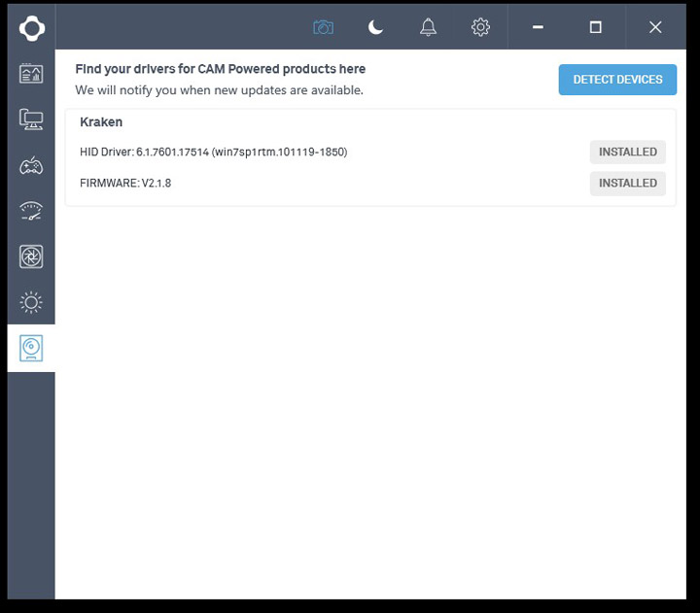Screen dimensions: 700x613
Task: Click 'We will notify you' message text
Action: click(x=219, y=90)
